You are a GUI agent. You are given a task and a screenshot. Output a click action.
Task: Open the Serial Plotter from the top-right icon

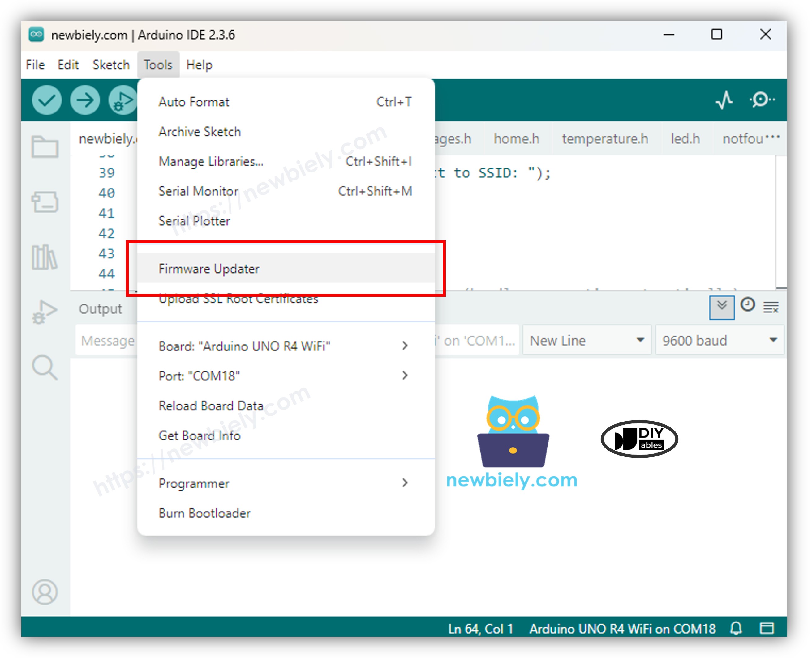[725, 100]
